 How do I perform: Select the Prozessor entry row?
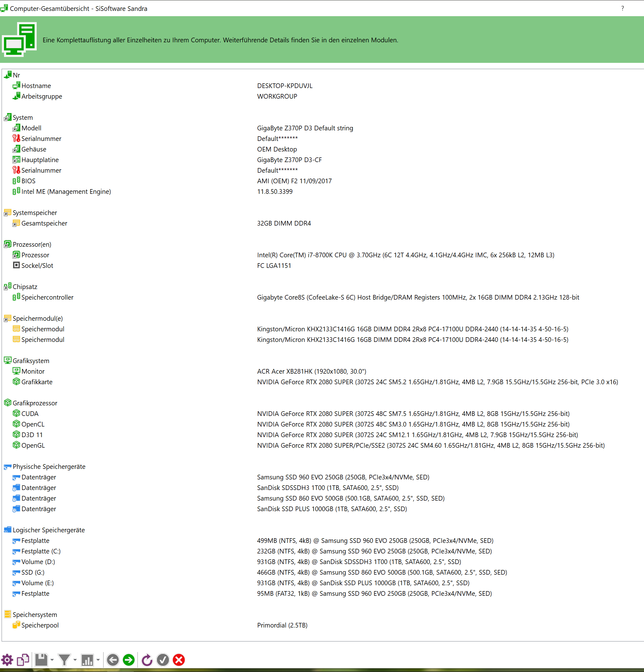pyautogui.click(x=35, y=255)
